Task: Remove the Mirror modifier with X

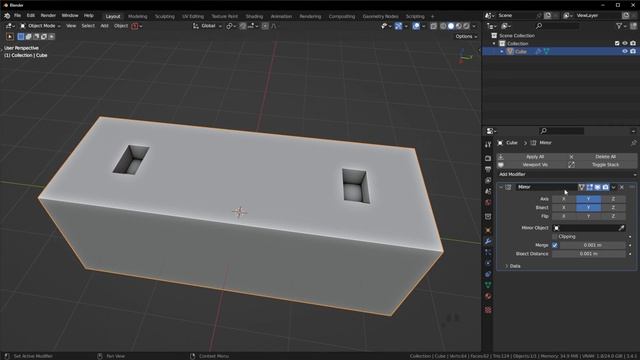Action: (x=622, y=187)
